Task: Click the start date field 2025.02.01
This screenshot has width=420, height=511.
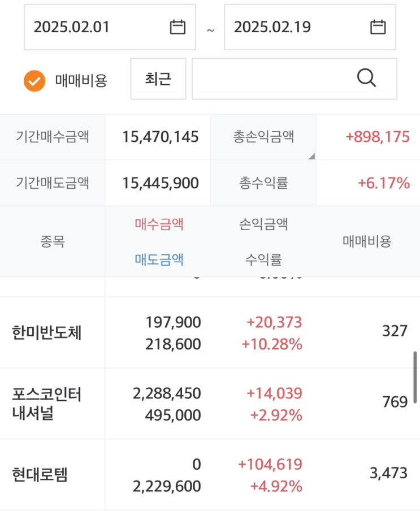Action: pyautogui.click(x=96, y=27)
